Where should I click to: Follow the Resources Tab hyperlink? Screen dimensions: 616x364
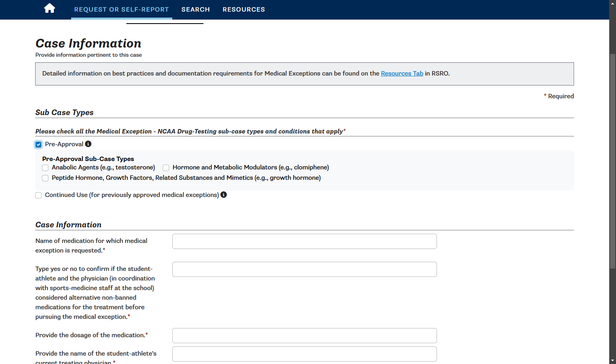coord(402,74)
